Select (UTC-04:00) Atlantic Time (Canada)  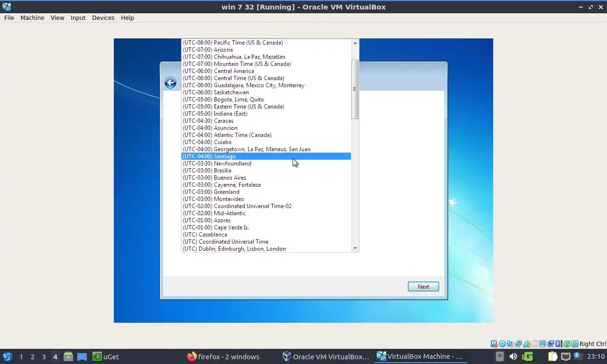266,135
